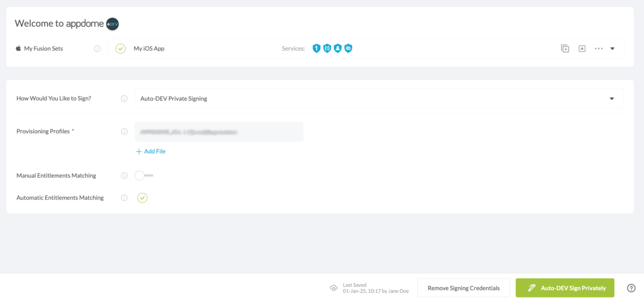
Task: Open the ellipsis options menu for the app
Action: click(x=598, y=48)
